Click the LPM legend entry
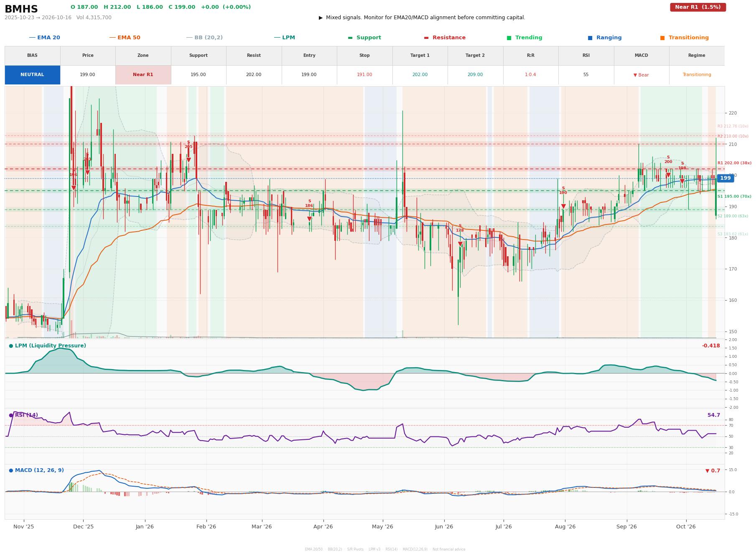 click(x=284, y=38)
